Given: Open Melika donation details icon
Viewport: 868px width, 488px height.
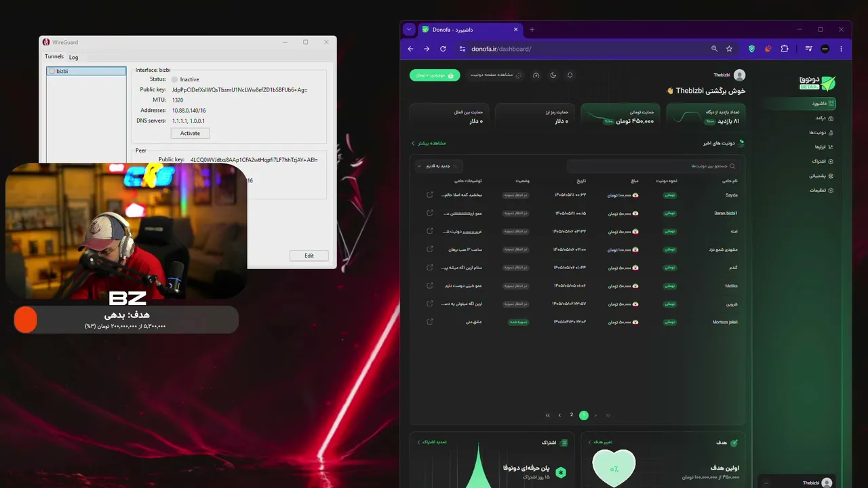Looking at the screenshot, I should click(x=430, y=285).
